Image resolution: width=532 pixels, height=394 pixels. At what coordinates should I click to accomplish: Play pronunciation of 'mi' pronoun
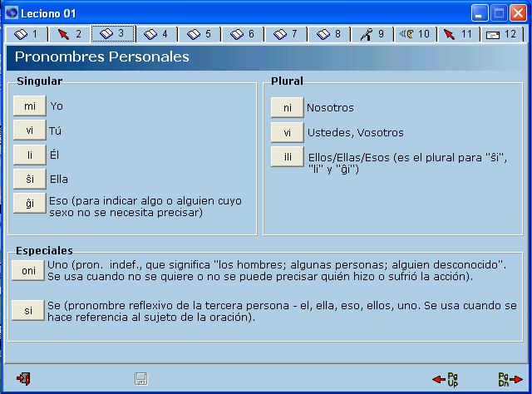click(30, 106)
